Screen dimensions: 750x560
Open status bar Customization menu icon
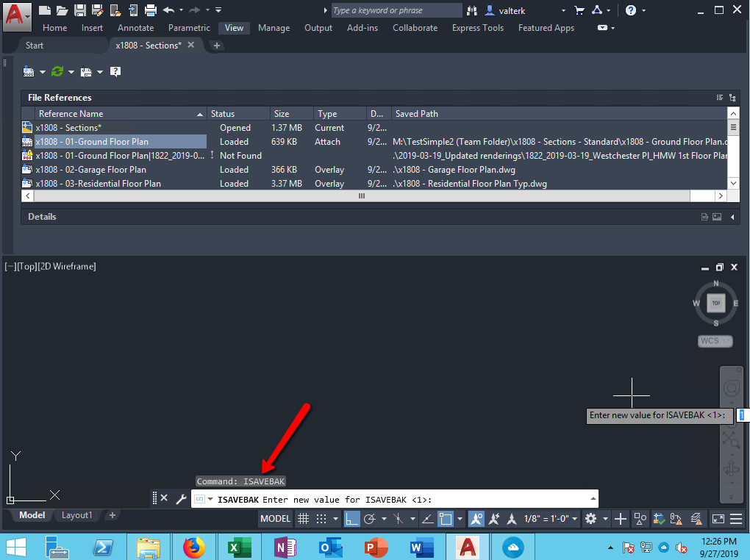[736, 519]
